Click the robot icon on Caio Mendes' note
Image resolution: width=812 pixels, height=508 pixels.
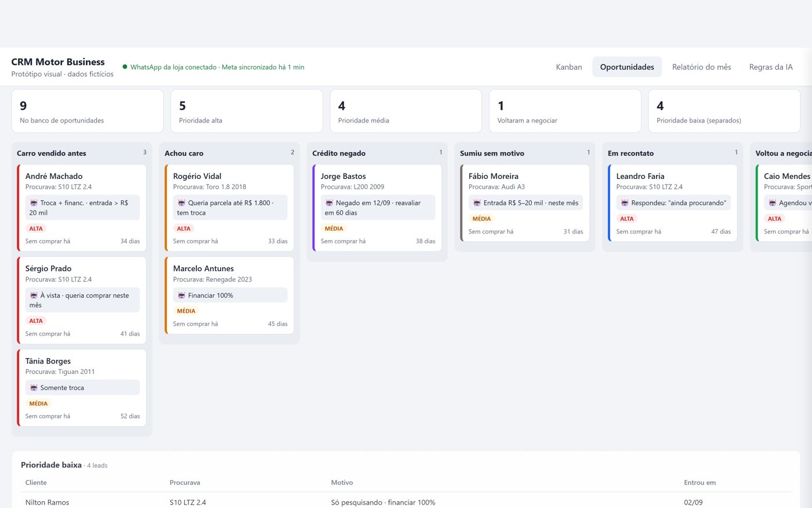tap(773, 203)
